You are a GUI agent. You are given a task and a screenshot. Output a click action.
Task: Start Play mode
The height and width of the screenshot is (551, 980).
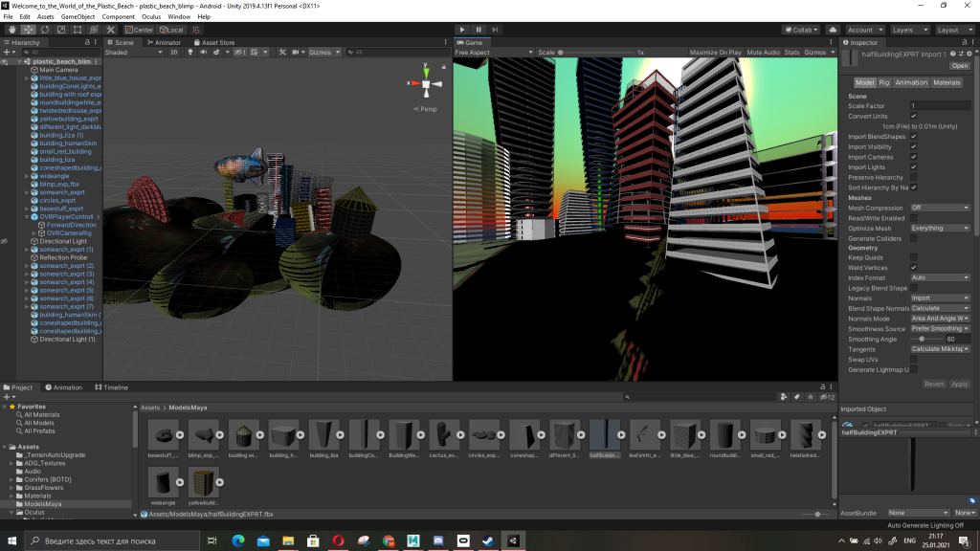click(x=462, y=30)
